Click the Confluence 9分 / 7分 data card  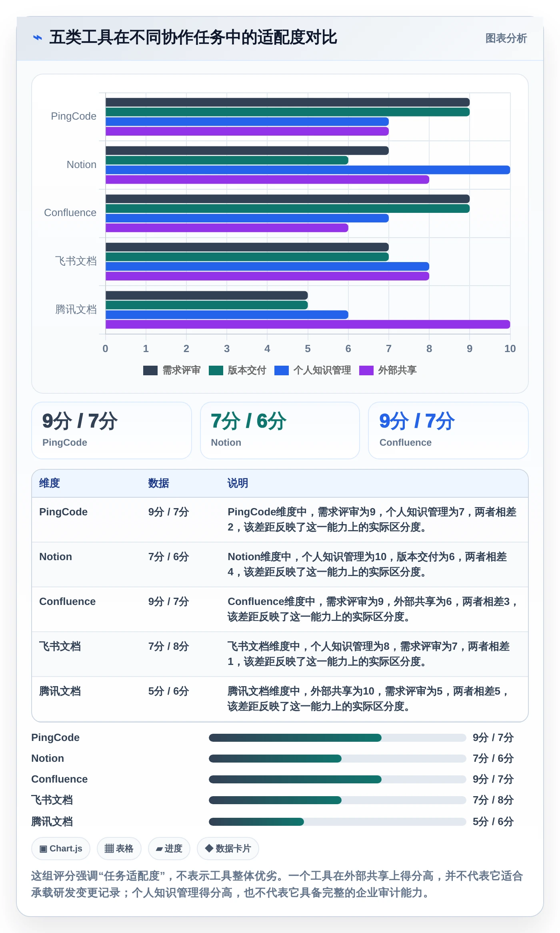448,430
